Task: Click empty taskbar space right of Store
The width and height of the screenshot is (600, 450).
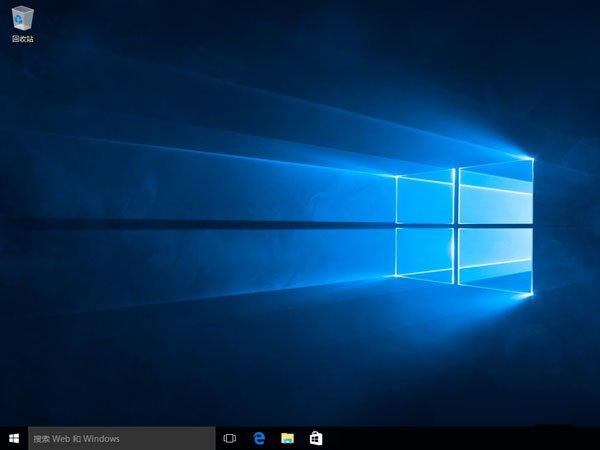Action: pos(450,438)
